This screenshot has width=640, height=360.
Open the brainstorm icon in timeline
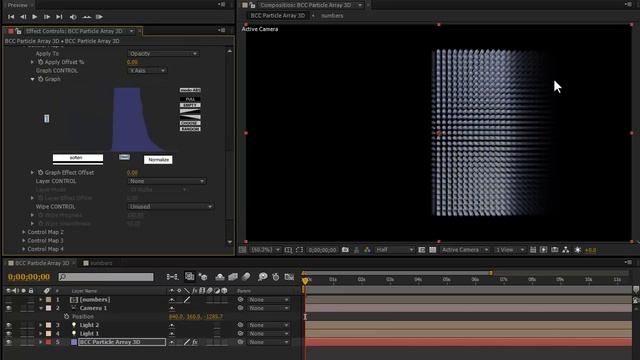coord(262,277)
